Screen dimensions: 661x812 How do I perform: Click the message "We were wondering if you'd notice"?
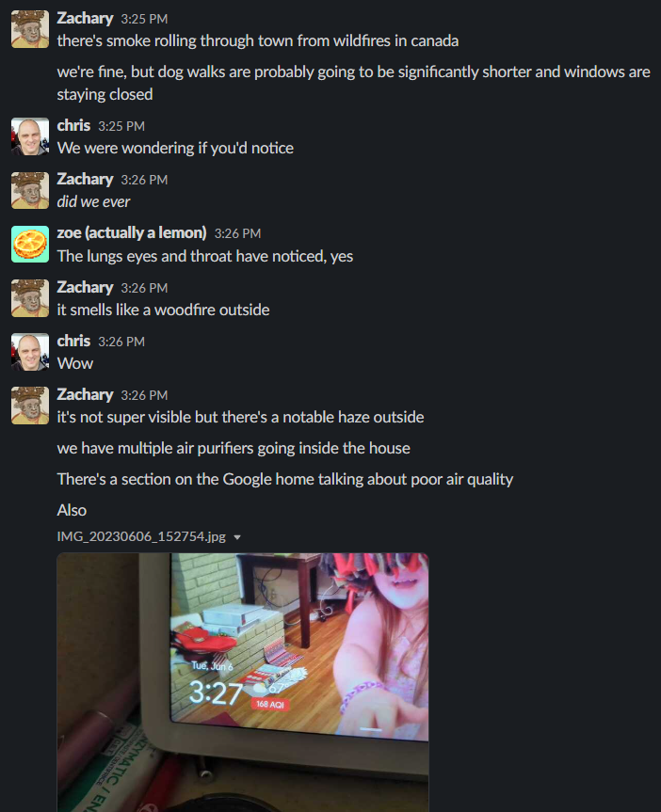click(175, 148)
